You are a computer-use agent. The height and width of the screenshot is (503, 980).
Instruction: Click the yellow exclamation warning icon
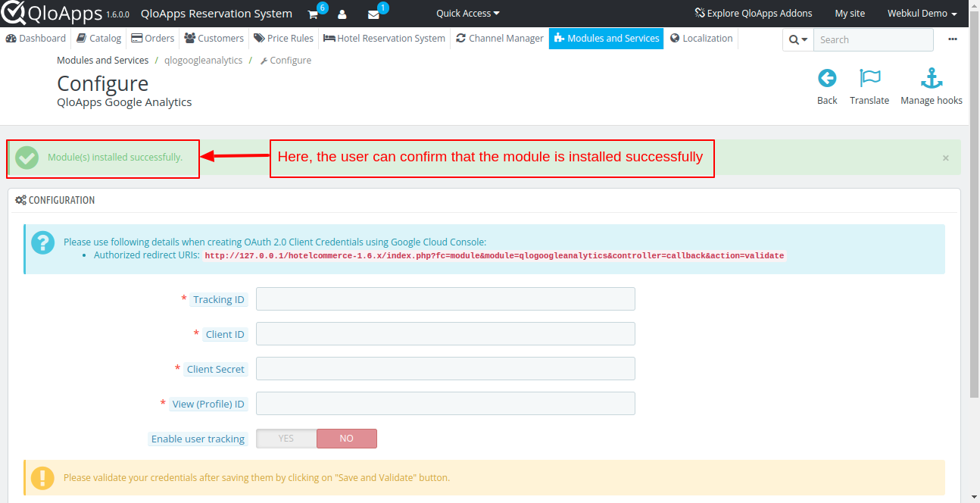43,478
